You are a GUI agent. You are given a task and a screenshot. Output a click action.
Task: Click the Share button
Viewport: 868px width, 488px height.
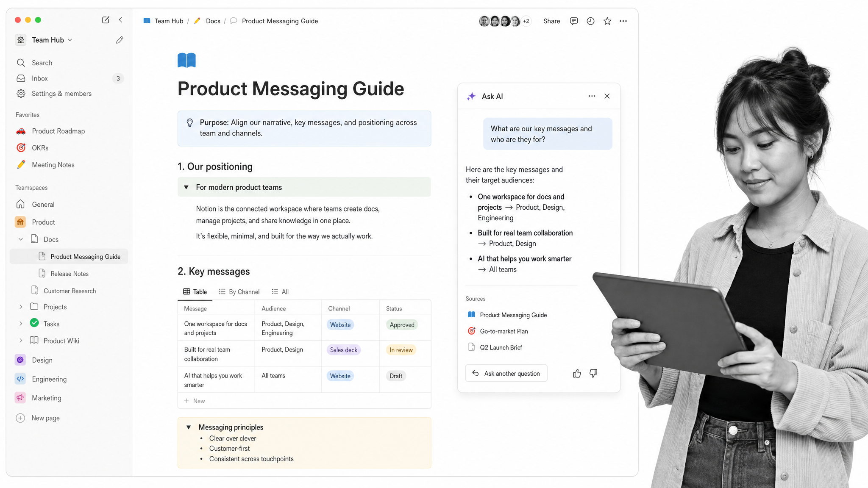tap(551, 21)
